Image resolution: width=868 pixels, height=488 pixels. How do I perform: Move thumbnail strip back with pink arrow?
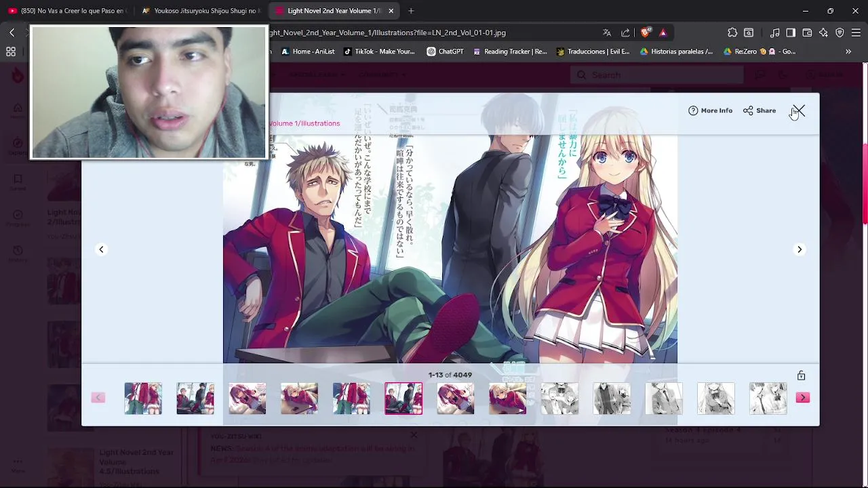click(x=98, y=398)
